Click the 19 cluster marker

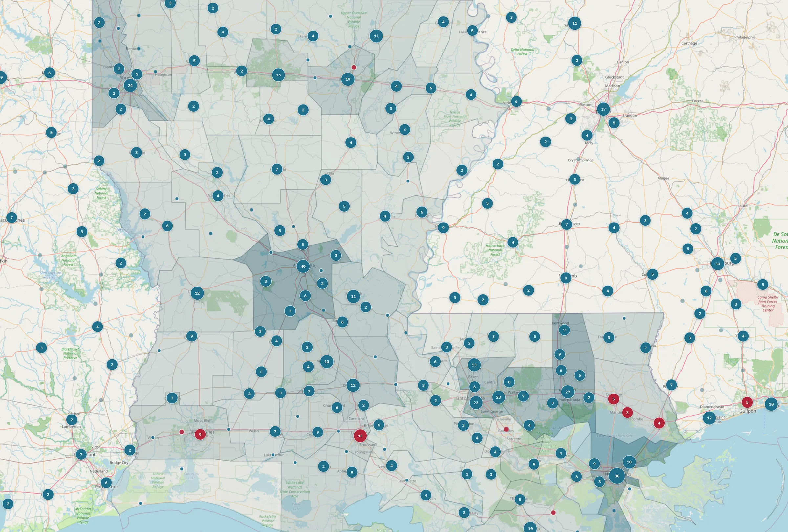pyautogui.click(x=348, y=79)
